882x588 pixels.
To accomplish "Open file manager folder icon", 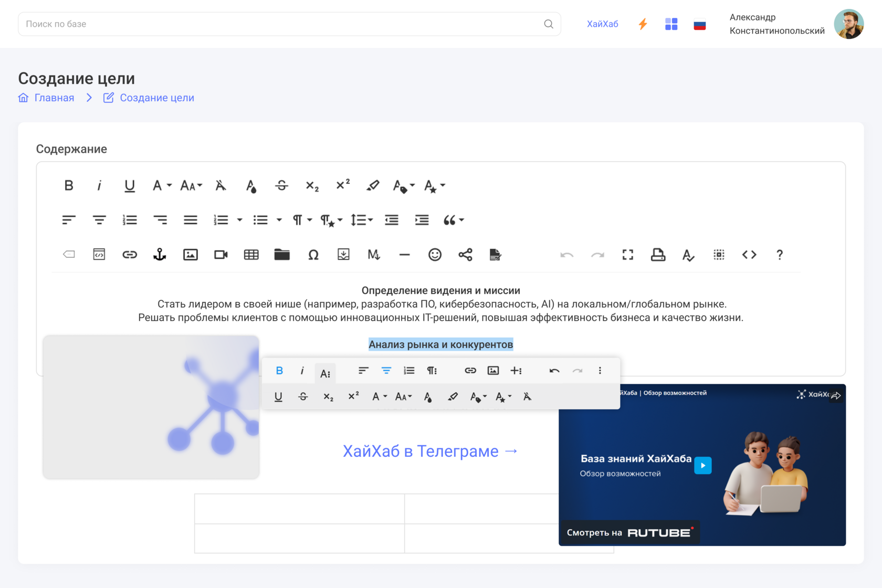I will [282, 255].
